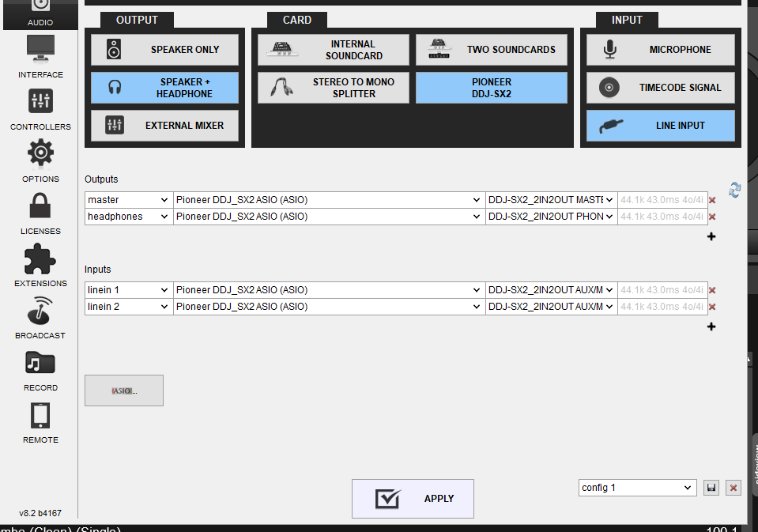The height and width of the screenshot is (532, 758).
Task: Save the current audio config
Action: tap(711, 488)
